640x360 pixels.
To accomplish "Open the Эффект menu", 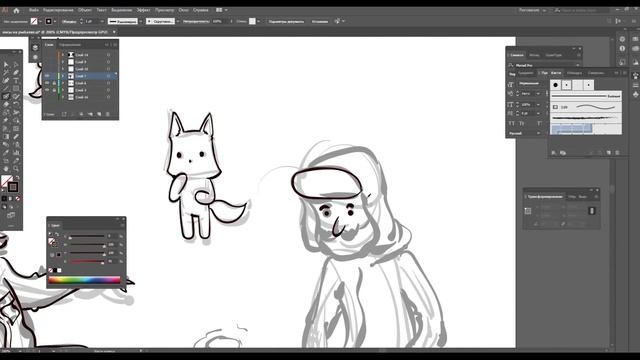I will pyautogui.click(x=143, y=10).
